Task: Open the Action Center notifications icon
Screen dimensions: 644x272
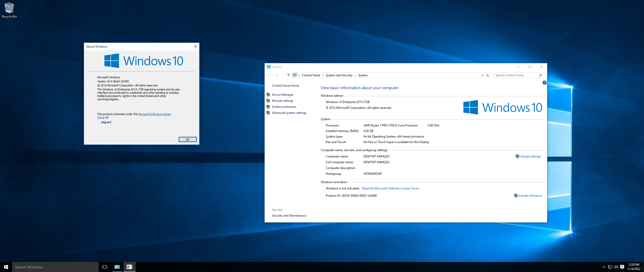Action: click(622, 267)
